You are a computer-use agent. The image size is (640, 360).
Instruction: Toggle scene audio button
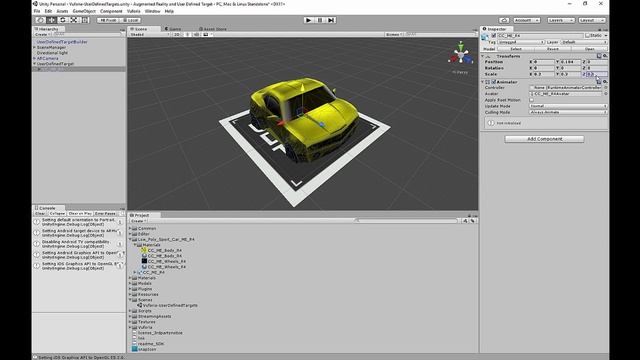tap(196, 35)
